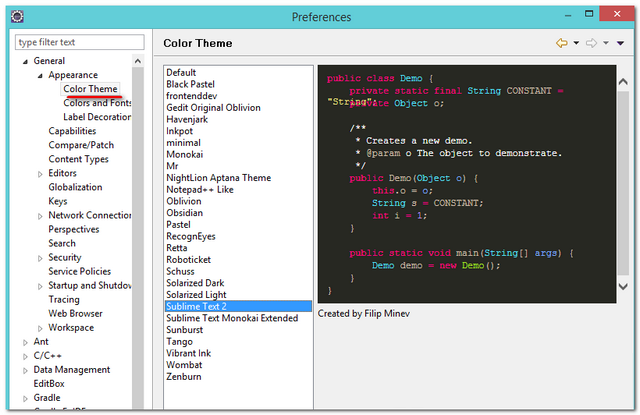The height and width of the screenshot is (415, 640).
Task: Select Perspectives in the tree
Action: click(74, 229)
